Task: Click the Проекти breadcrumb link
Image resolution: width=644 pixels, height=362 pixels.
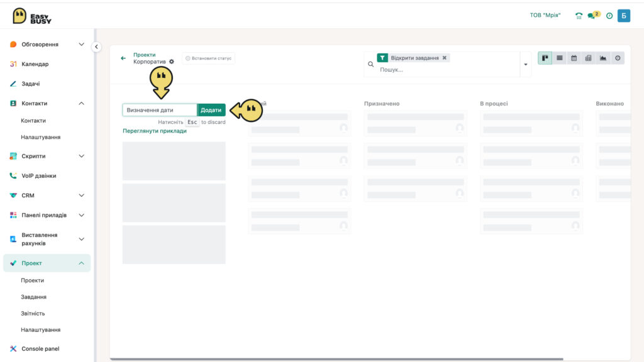Action: [144, 55]
